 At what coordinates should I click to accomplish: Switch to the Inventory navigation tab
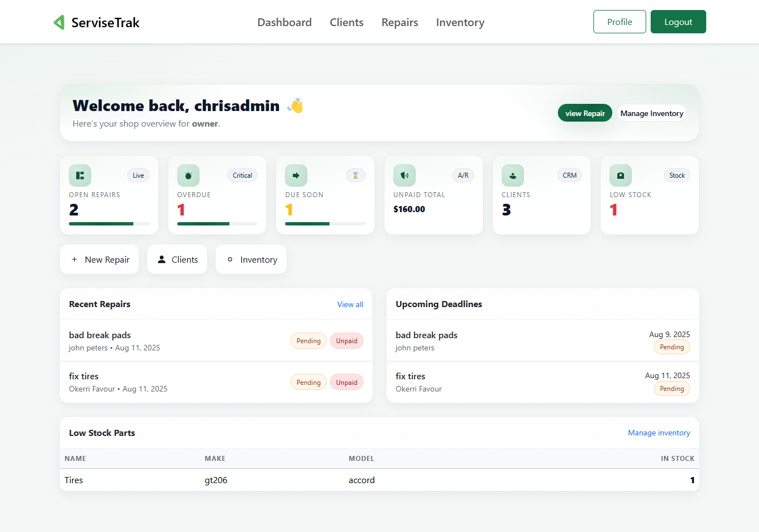click(460, 22)
